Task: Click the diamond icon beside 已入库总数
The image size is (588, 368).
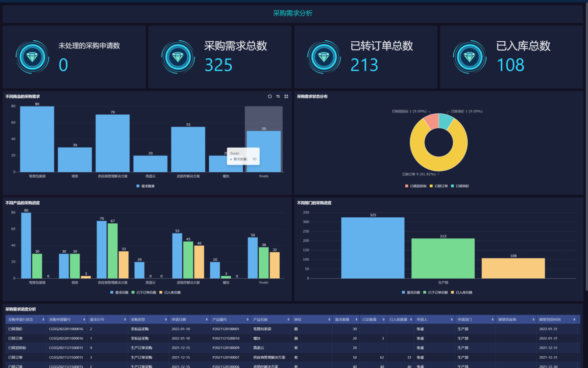Action: pyautogui.click(x=469, y=57)
